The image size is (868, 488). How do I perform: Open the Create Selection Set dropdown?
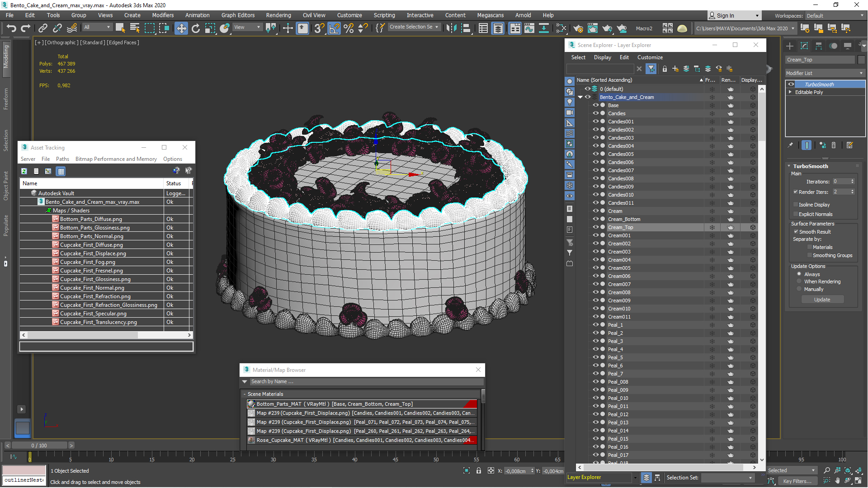click(414, 27)
